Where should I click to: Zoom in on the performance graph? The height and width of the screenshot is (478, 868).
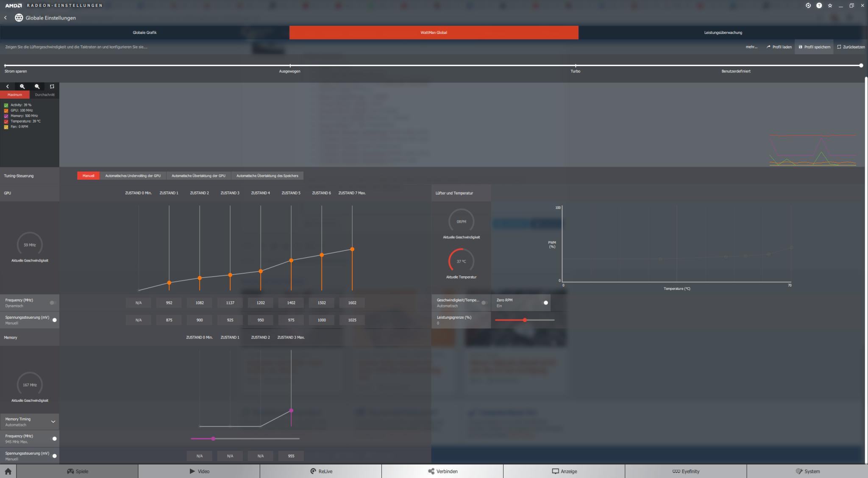click(22, 86)
